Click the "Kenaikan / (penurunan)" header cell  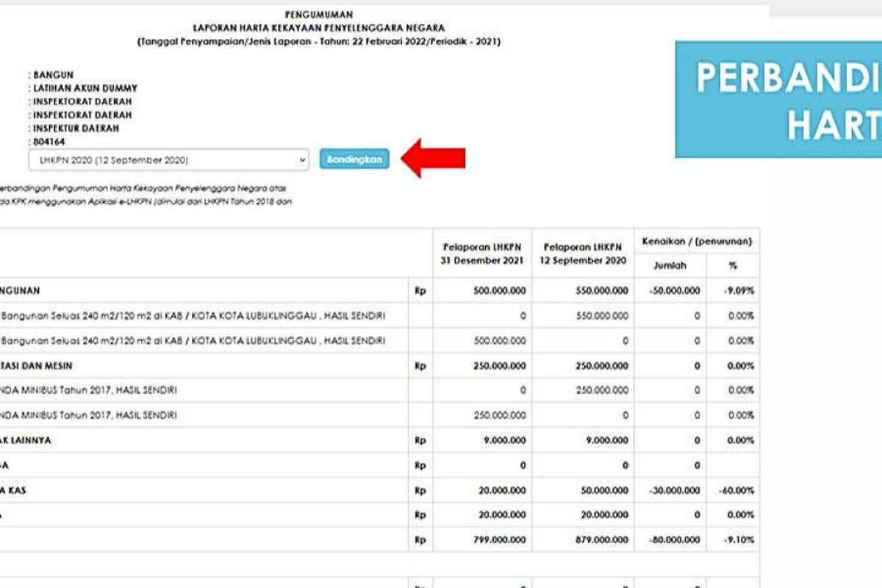coord(697,240)
